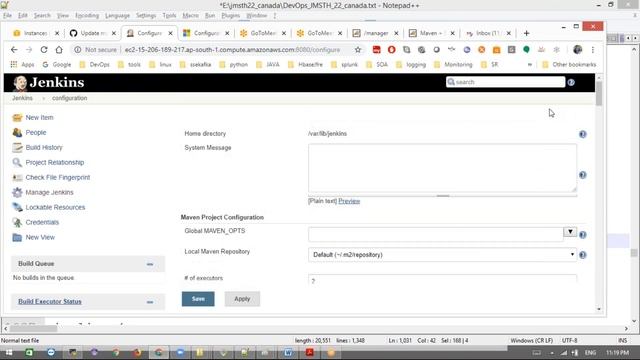
Task: Click the Jenkins search box
Action: coord(505,82)
